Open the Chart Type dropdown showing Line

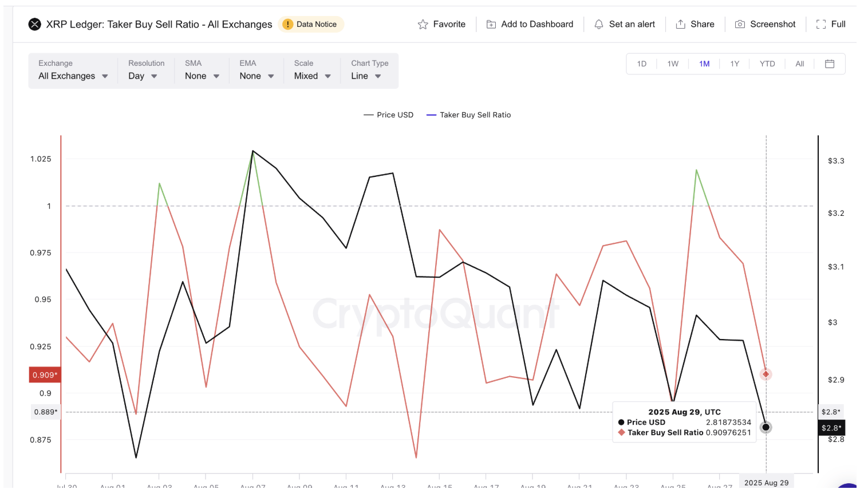[366, 76]
